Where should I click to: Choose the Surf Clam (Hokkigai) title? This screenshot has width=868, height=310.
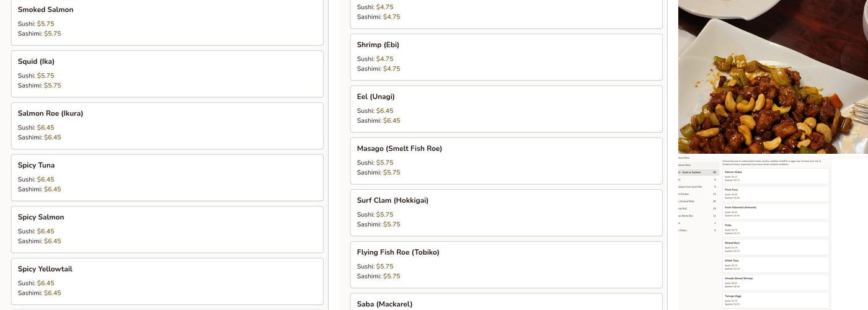[x=392, y=200]
